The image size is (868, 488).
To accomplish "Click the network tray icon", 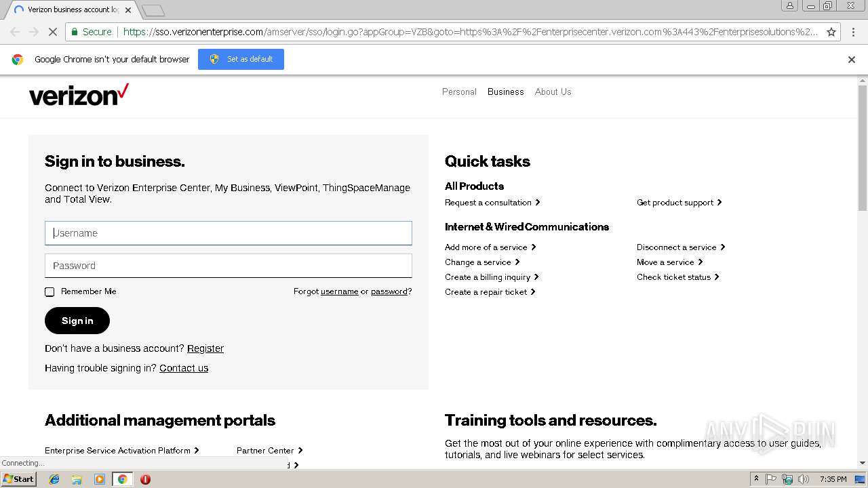I will click(x=787, y=479).
